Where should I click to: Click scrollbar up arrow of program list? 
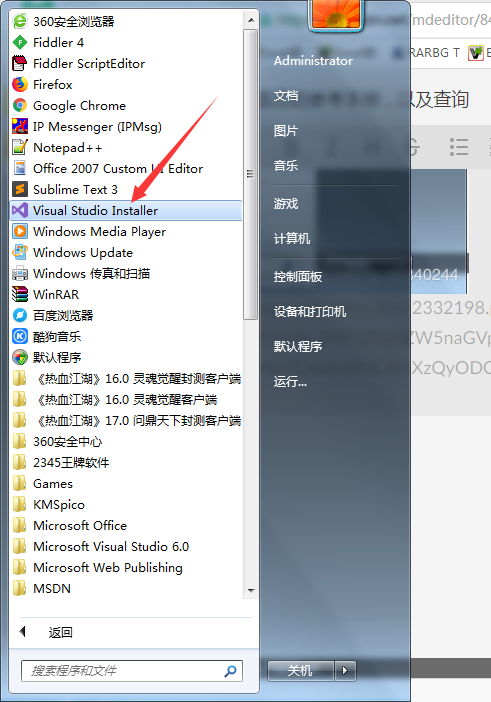coord(251,20)
